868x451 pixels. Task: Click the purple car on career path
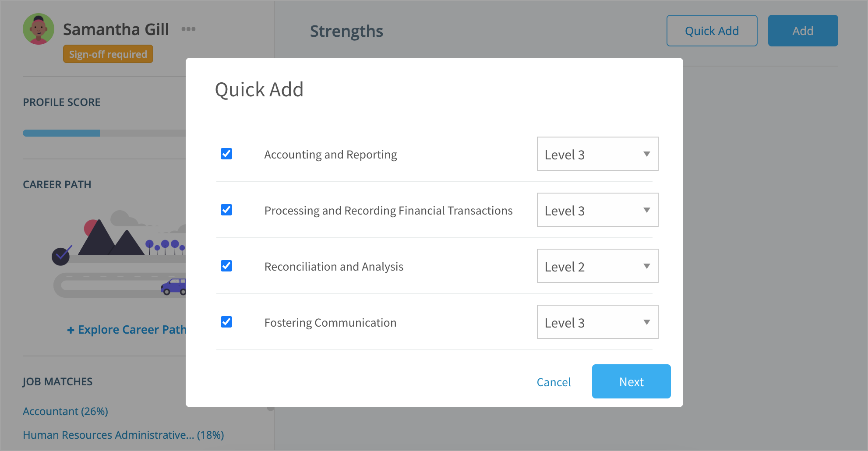(x=174, y=287)
